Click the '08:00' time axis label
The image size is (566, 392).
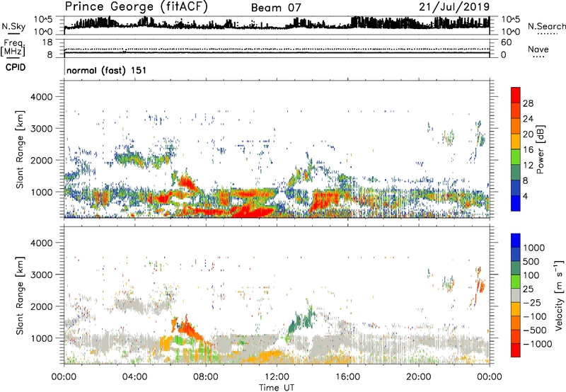tap(206, 377)
